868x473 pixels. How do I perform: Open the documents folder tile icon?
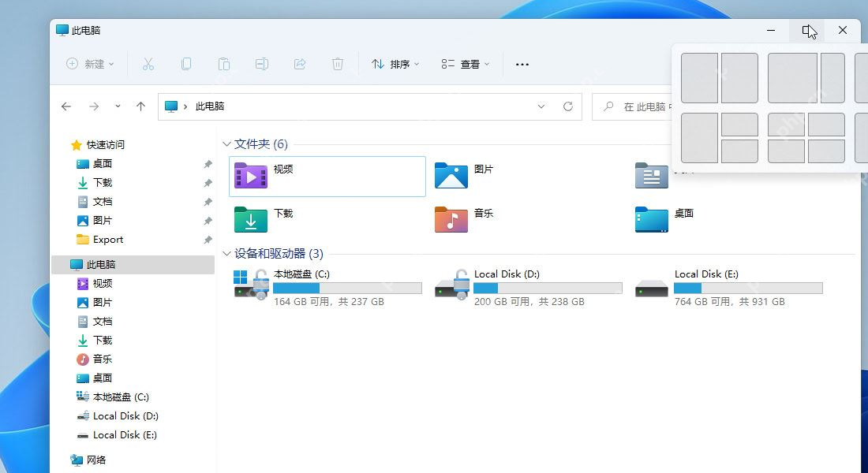point(652,175)
